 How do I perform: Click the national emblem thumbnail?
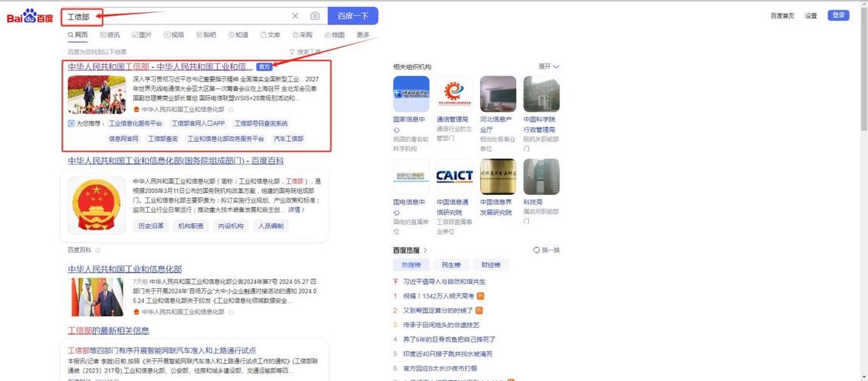point(97,206)
